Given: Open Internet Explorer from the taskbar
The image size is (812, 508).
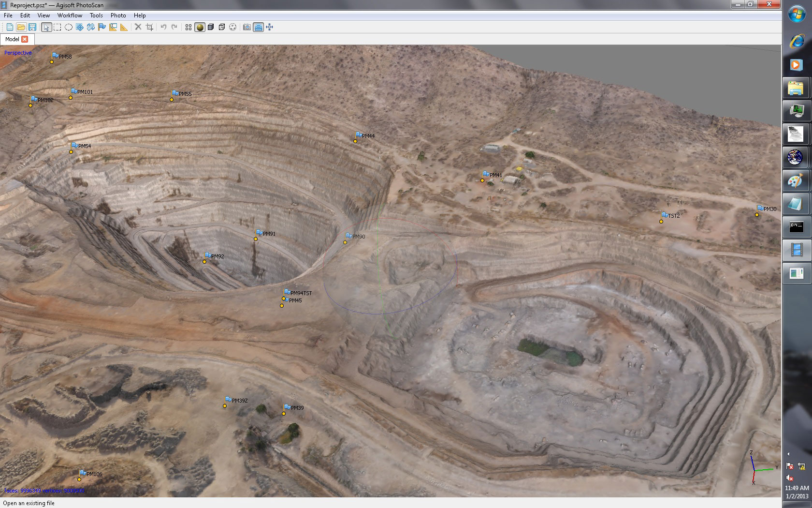Looking at the screenshot, I should (x=796, y=42).
